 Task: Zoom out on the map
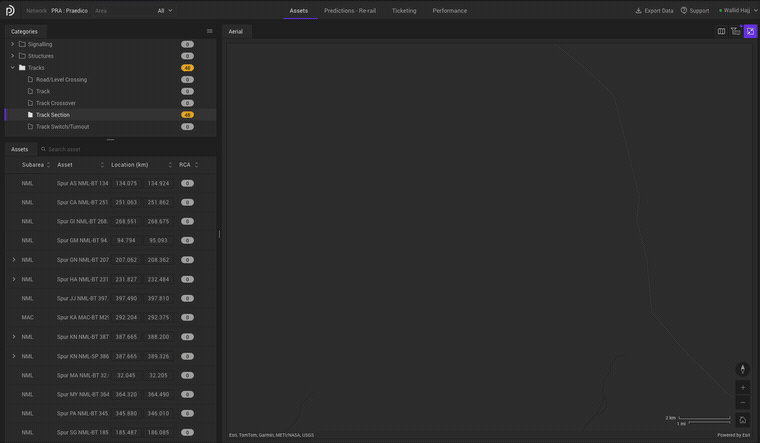pyautogui.click(x=743, y=402)
